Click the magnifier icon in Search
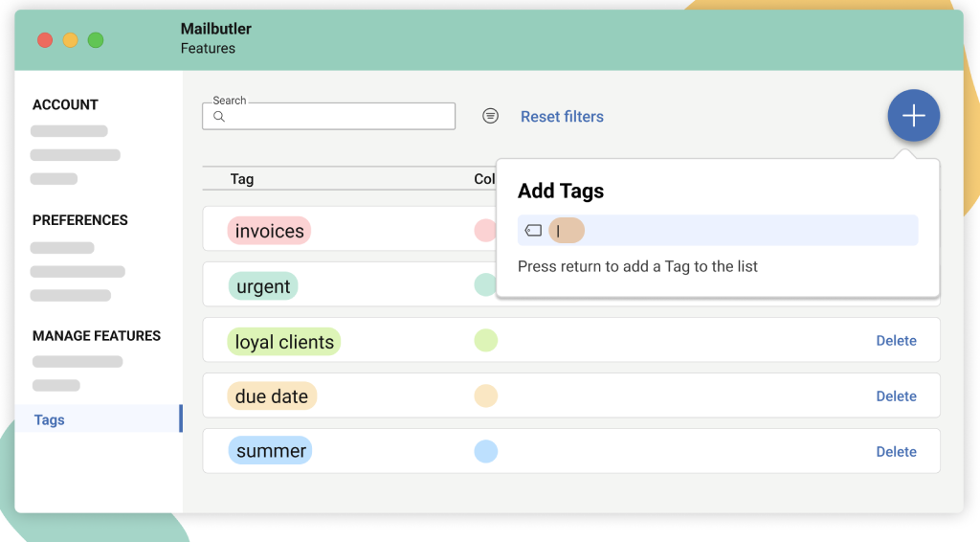 tap(219, 116)
